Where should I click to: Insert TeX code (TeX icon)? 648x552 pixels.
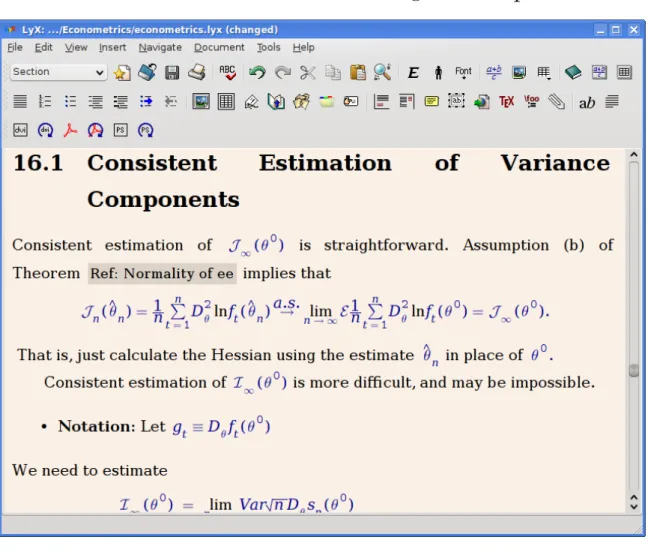[x=507, y=102]
